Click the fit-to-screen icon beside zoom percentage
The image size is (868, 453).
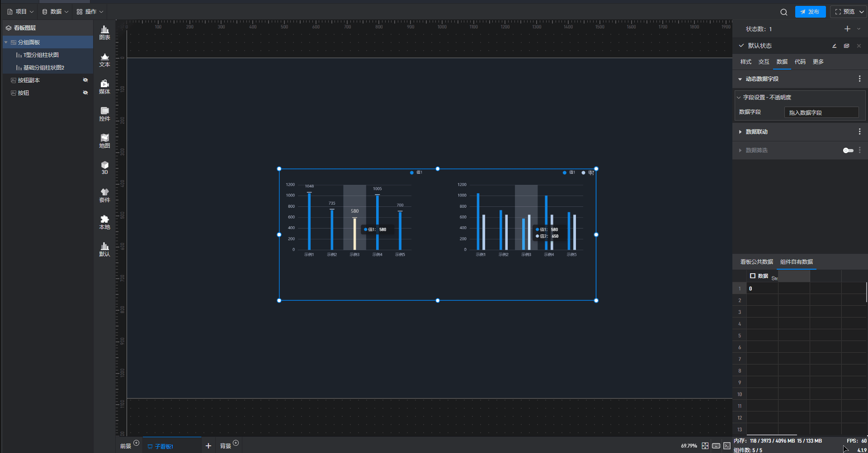point(705,446)
